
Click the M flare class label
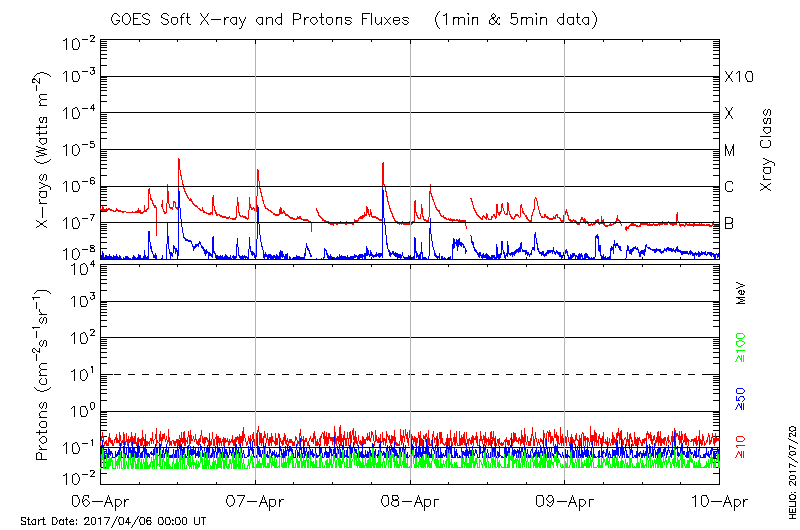pyautogui.click(x=730, y=151)
